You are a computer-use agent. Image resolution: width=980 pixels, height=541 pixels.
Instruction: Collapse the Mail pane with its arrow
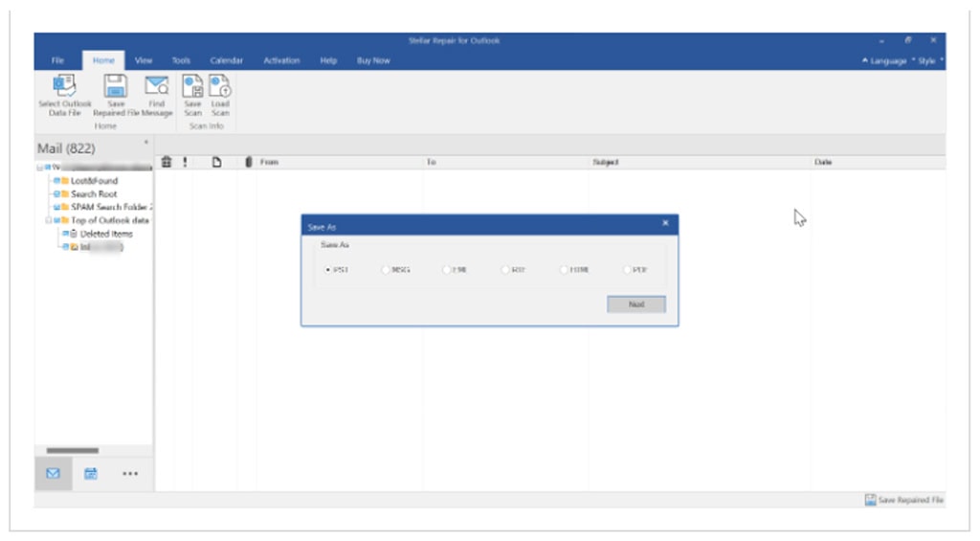(x=146, y=143)
